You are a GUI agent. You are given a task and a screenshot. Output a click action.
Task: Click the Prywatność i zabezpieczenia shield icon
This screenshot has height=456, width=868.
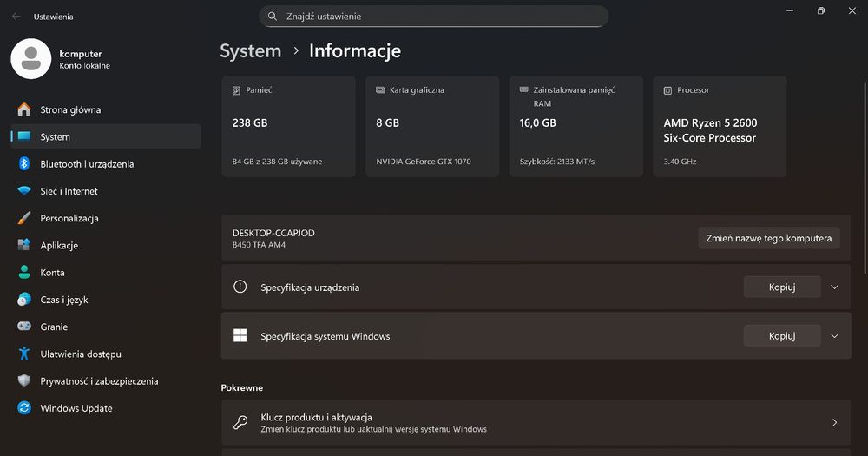pyautogui.click(x=24, y=381)
